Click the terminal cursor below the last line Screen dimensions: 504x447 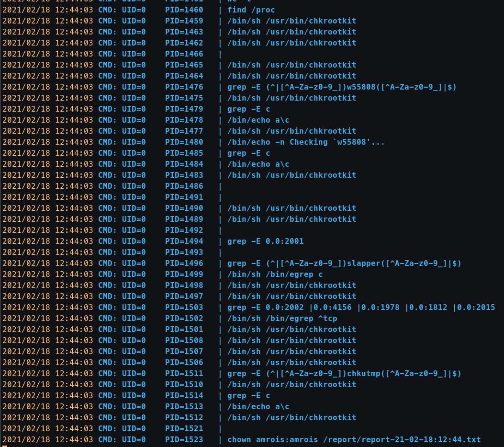click(5, 446)
